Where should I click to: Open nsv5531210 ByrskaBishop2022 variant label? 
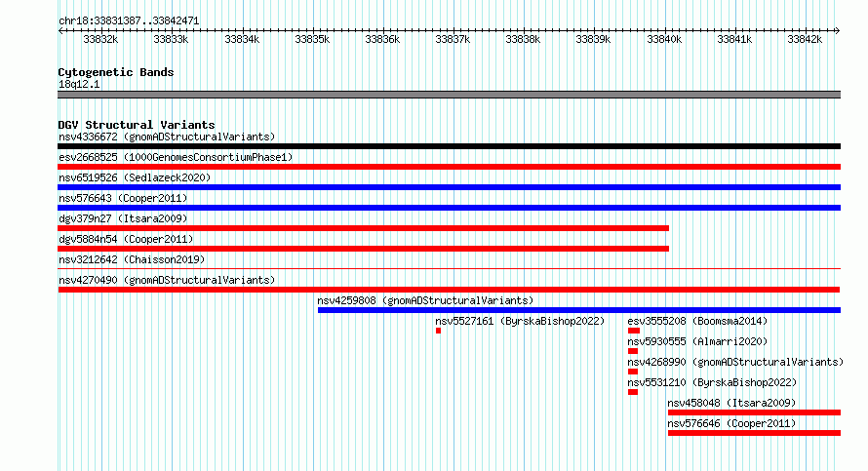coord(712,382)
